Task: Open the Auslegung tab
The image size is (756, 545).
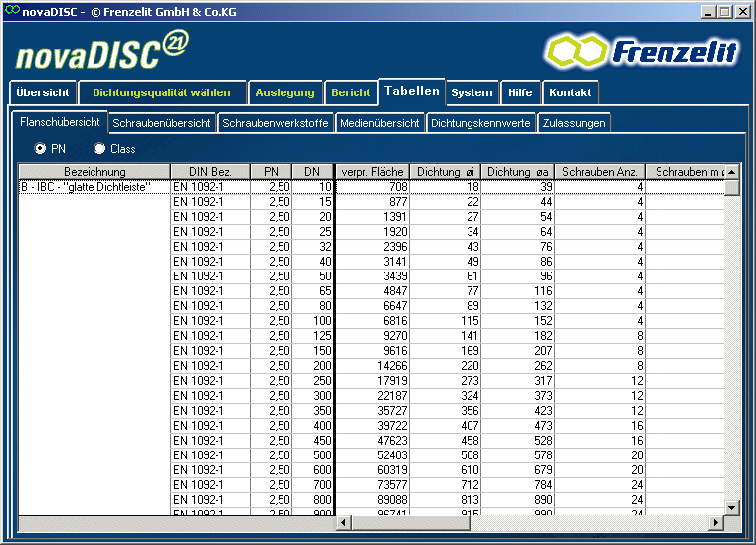Action: [284, 92]
